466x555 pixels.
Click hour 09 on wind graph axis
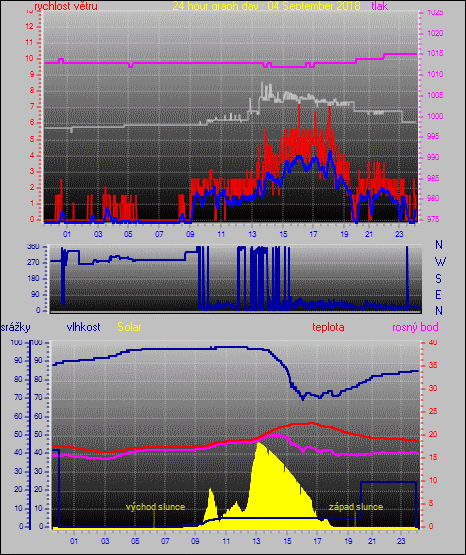tap(190, 234)
